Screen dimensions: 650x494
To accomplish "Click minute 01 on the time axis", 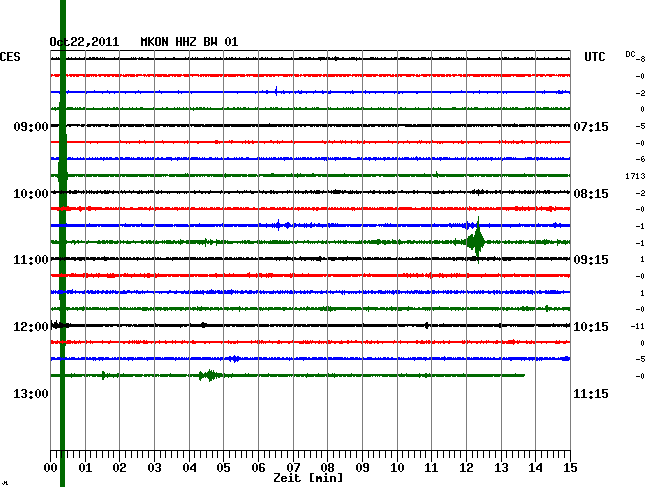I will (x=85, y=468).
